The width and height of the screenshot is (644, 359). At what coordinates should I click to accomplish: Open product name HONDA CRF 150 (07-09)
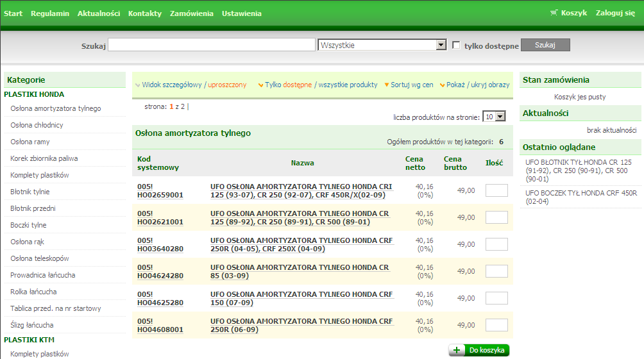tap(301, 299)
